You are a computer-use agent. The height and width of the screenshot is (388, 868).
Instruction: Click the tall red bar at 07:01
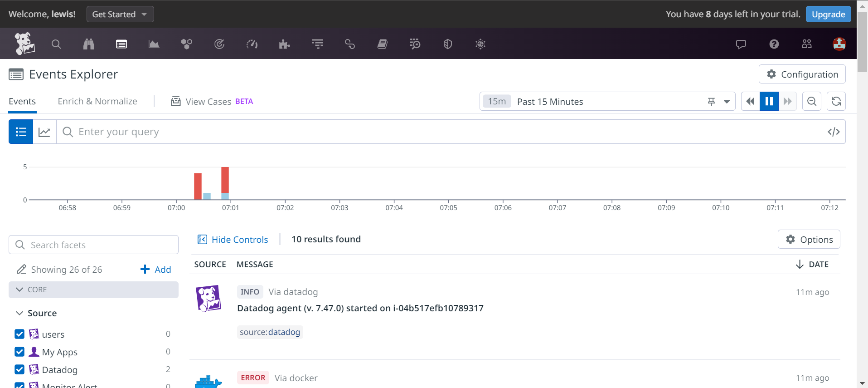click(225, 180)
